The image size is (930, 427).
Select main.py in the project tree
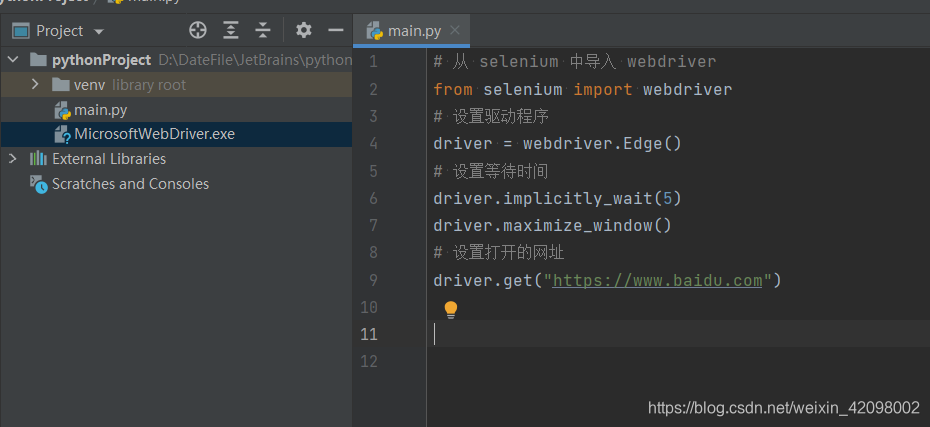coord(100,110)
